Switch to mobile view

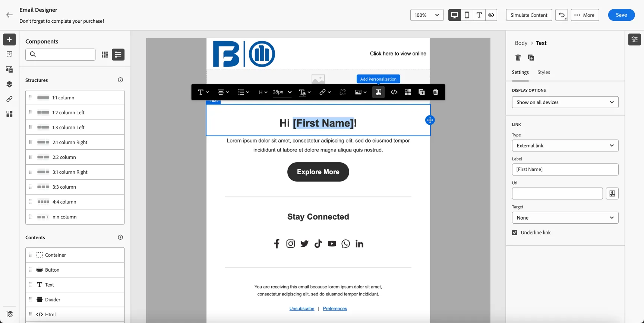tap(467, 15)
